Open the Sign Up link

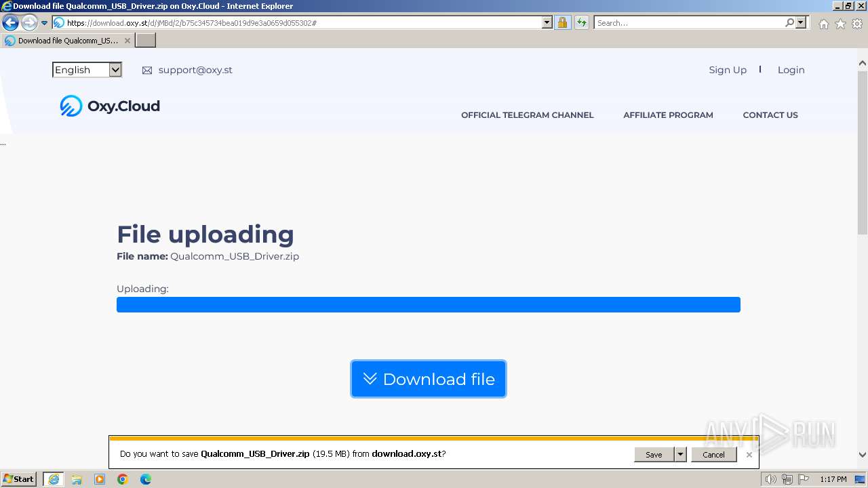[728, 70]
